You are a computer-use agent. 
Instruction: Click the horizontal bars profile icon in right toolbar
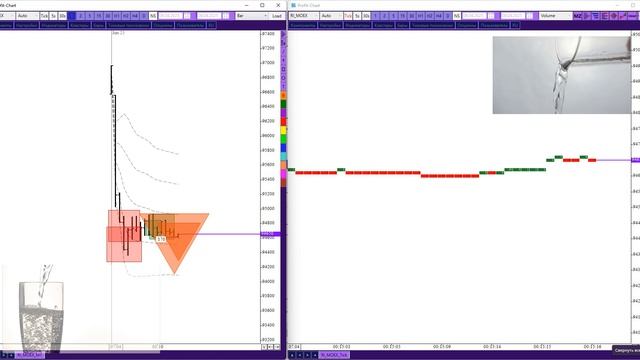596,16
